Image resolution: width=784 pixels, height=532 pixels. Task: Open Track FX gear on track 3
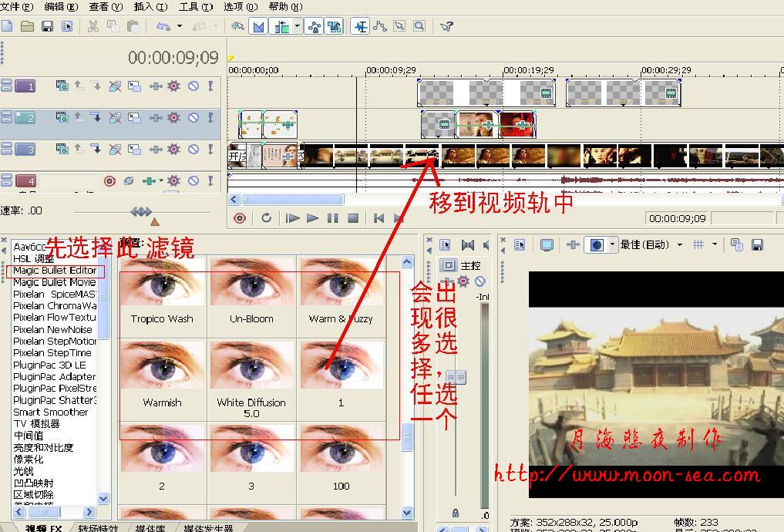tap(173, 149)
